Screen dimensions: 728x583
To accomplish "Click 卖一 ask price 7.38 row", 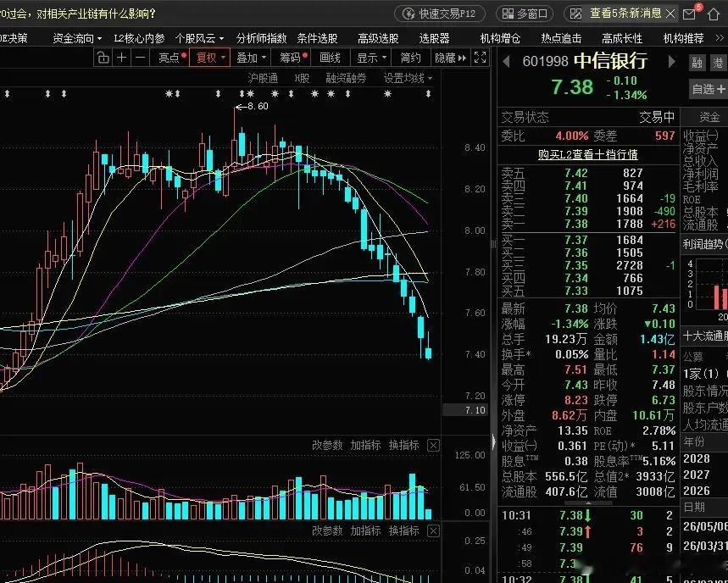I will point(588,225).
